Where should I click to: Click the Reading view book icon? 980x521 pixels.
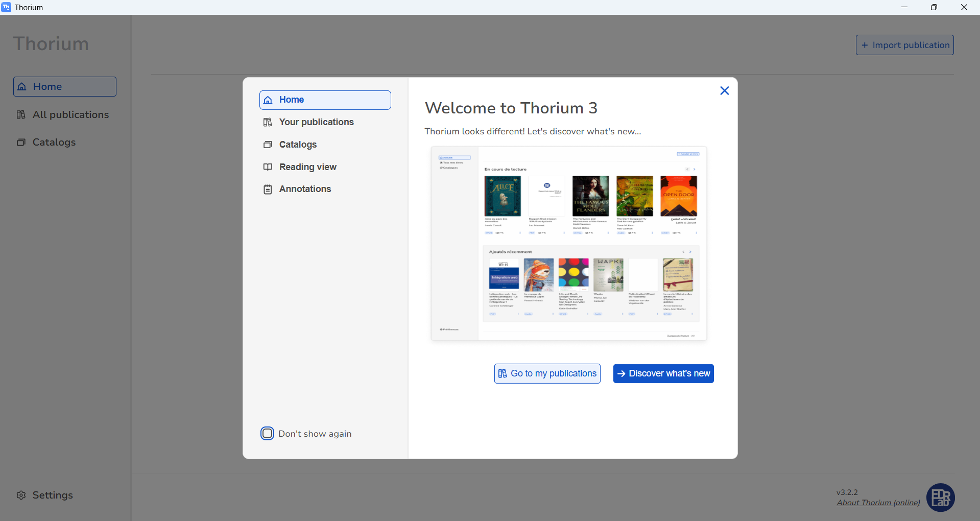tap(268, 167)
